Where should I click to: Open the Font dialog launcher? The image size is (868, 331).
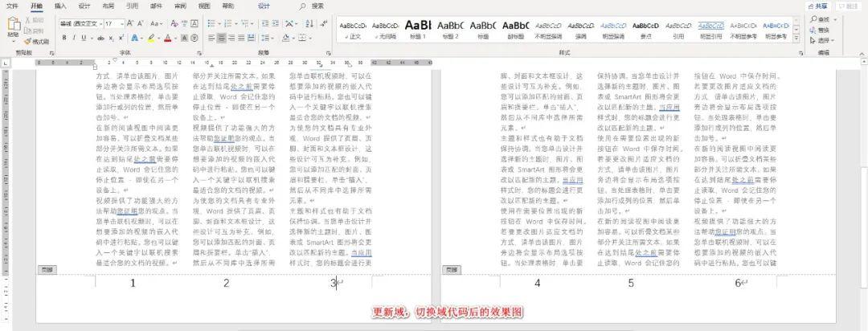click(x=199, y=52)
